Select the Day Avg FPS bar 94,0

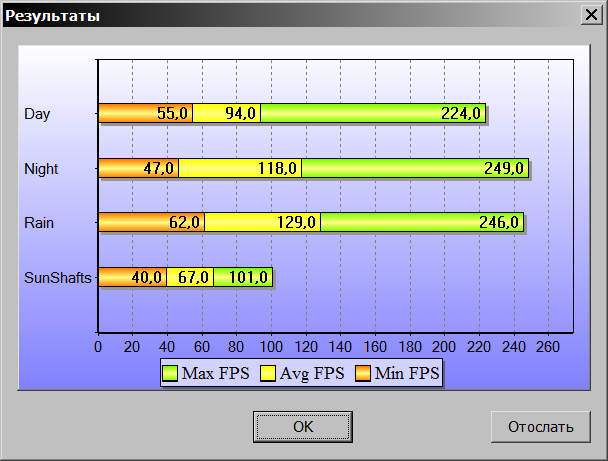[x=227, y=113]
